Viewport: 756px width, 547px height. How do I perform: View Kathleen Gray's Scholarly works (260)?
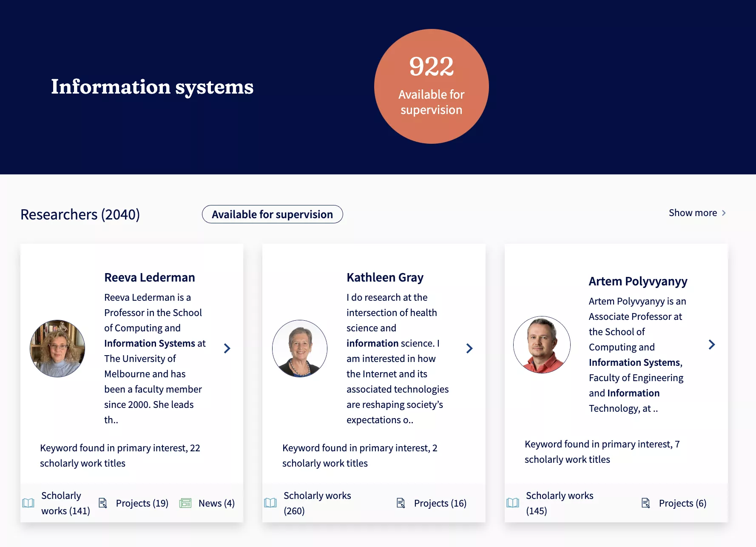coord(317,503)
